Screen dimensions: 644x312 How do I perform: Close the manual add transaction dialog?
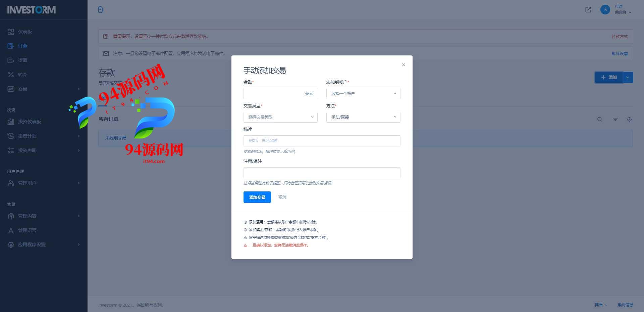click(404, 65)
